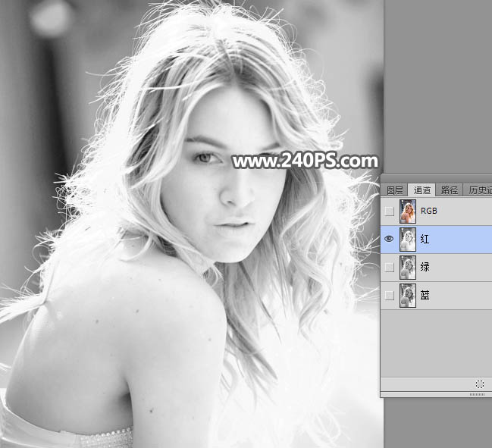492x448 pixels.
Task: Click the load channel as selection icon
Action: [x=479, y=384]
